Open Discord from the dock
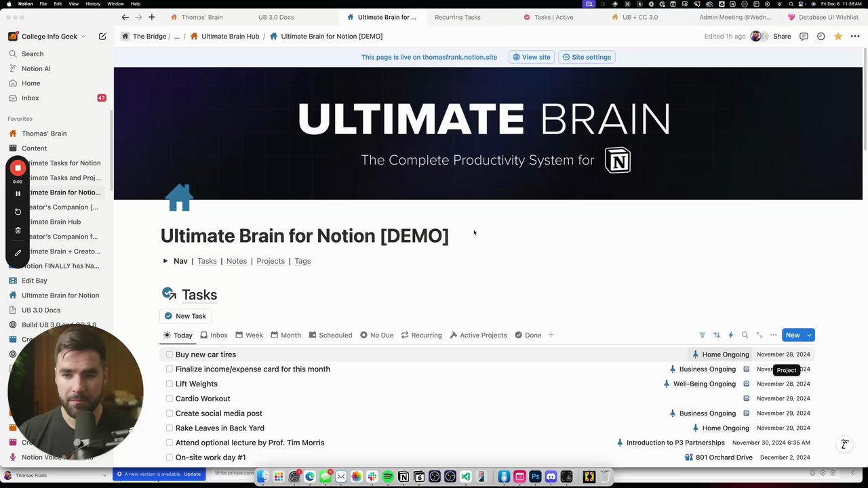Image resolution: width=868 pixels, height=488 pixels. pos(551,477)
